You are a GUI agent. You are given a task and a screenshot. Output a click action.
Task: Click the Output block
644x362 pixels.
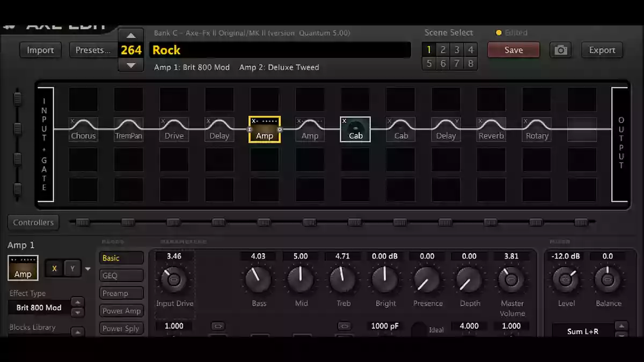coord(620,144)
